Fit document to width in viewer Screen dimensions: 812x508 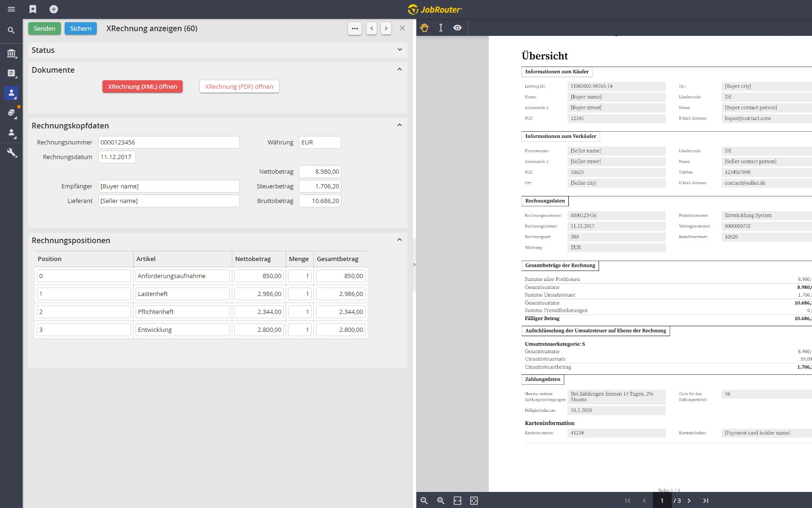click(457, 500)
